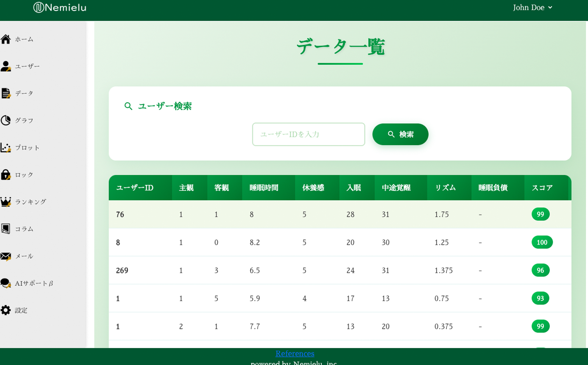Screen dimensions: 588x365
Task: Click the score badge showing 100
Action: coord(542,242)
